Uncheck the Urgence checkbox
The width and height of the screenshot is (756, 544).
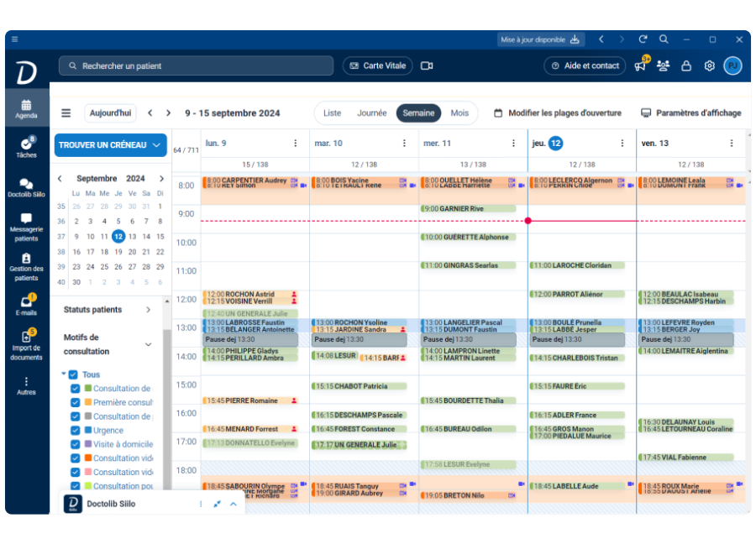point(76,431)
